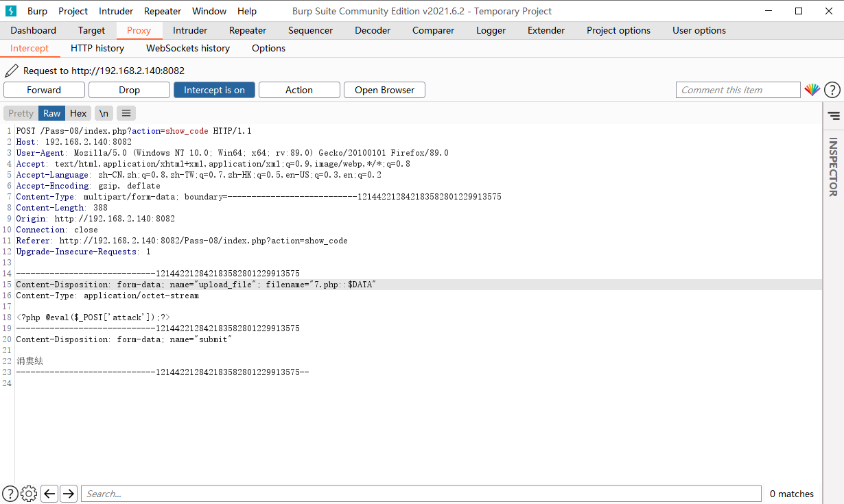844x504 pixels.
Task: Expand the INSPECTOR side panel
Action: (x=833, y=167)
